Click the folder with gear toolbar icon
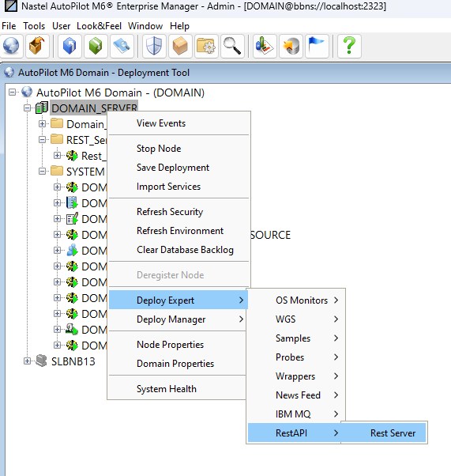Image resolution: width=451 pixels, height=476 pixels. (x=206, y=46)
